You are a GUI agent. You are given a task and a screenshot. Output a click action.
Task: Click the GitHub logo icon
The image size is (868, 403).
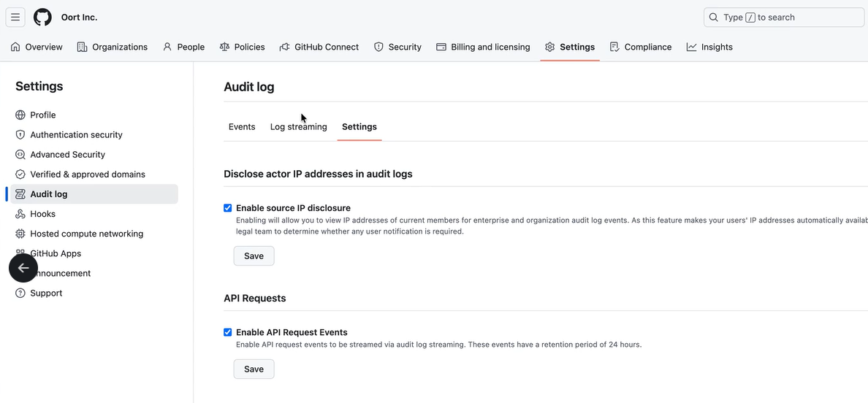tap(43, 18)
